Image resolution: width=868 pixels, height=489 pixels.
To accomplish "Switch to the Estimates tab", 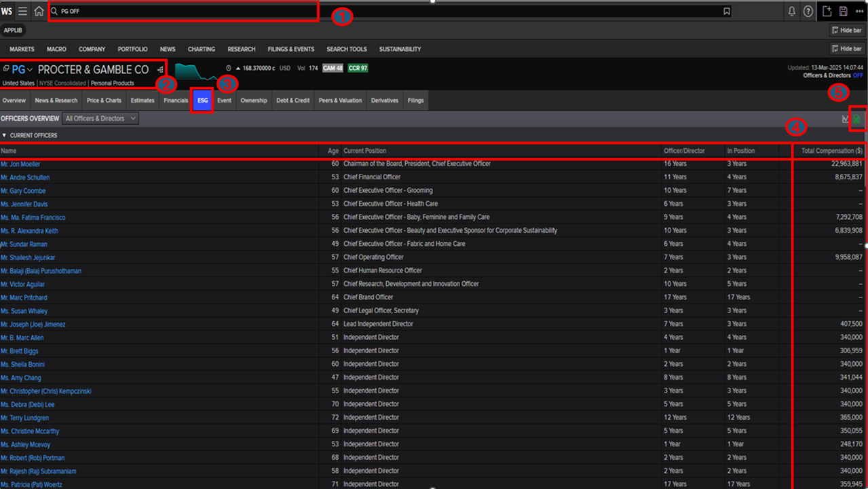I will [x=143, y=101].
